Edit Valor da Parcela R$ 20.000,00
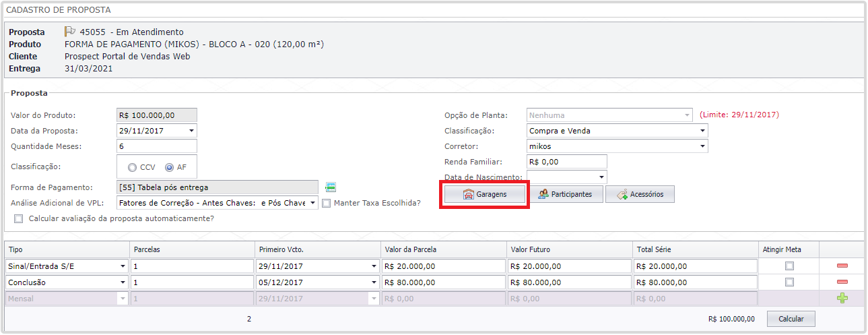 point(444,266)
